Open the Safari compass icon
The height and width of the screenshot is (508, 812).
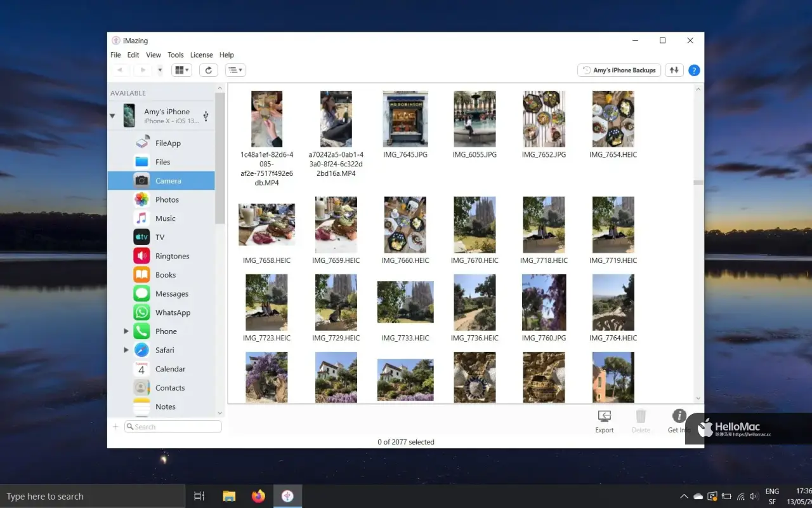pyautogui.click(x=141, y=350)
